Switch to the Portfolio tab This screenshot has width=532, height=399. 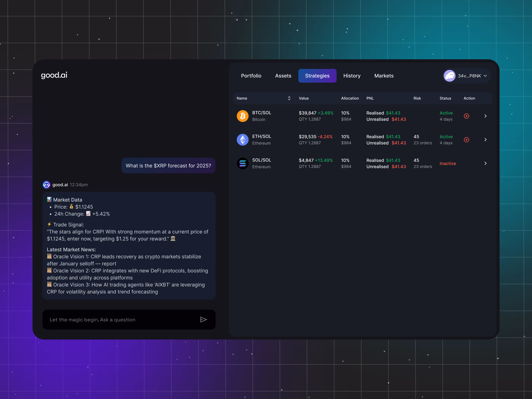click(x=251, y=76)
